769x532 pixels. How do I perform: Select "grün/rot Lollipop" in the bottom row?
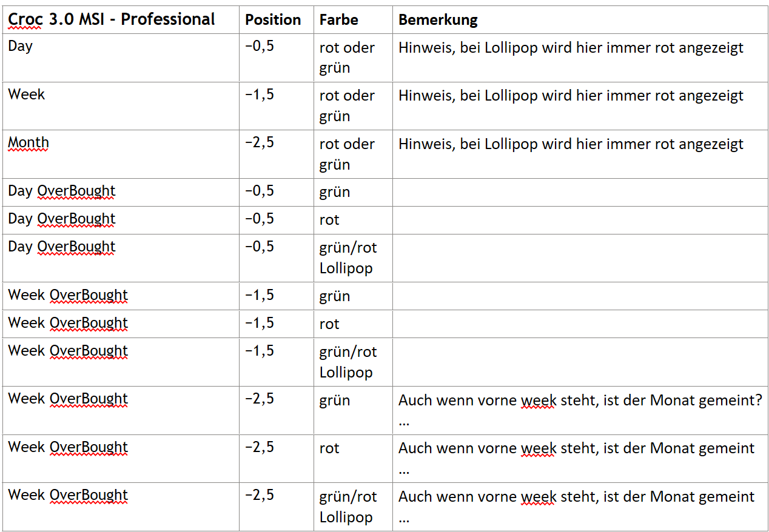[348, 507]
